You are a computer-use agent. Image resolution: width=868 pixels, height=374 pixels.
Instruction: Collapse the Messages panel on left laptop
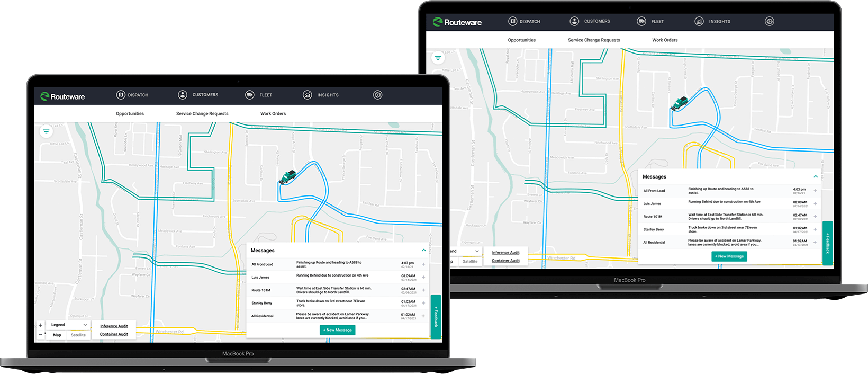tap(424, 250)
